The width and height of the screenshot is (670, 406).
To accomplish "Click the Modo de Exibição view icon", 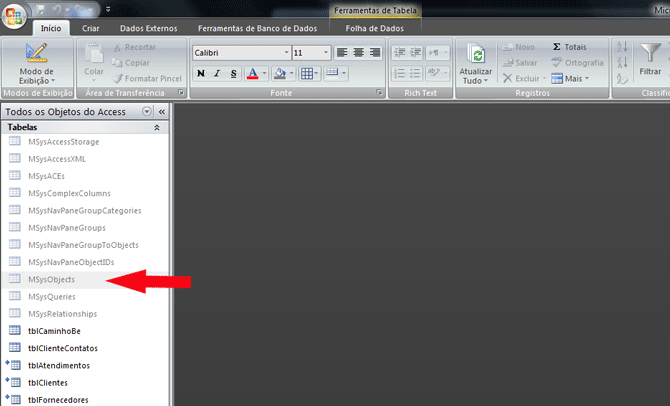I will (36, 53).
